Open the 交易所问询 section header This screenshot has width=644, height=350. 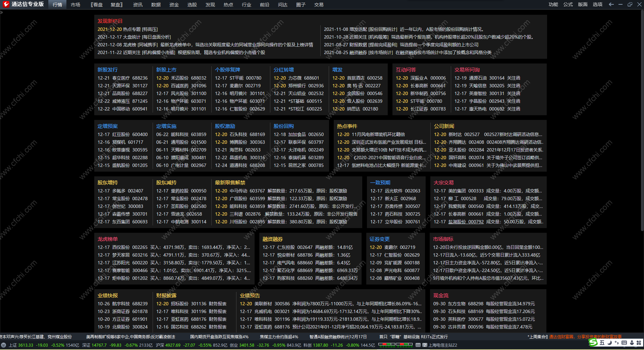click(x=467, y=70)
